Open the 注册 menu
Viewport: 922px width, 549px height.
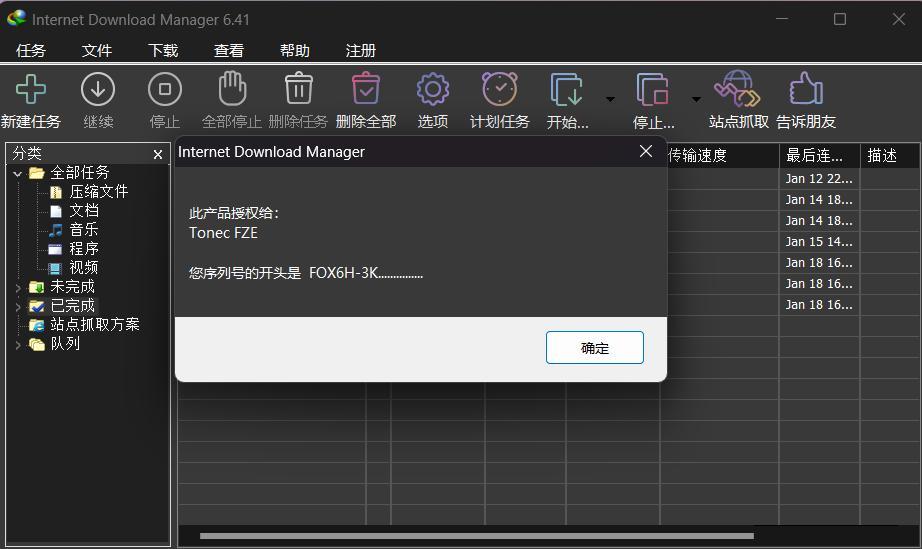[360, 51]
